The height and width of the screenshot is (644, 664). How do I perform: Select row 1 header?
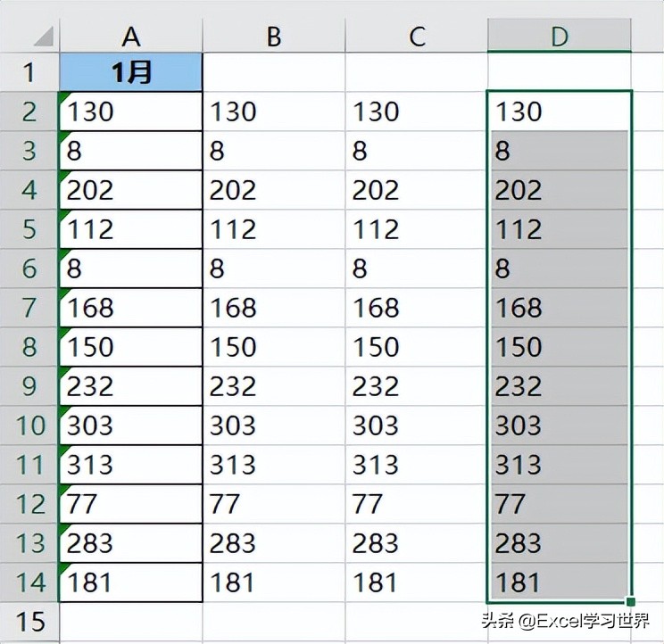pyautogui.click(x=29, y=71)
